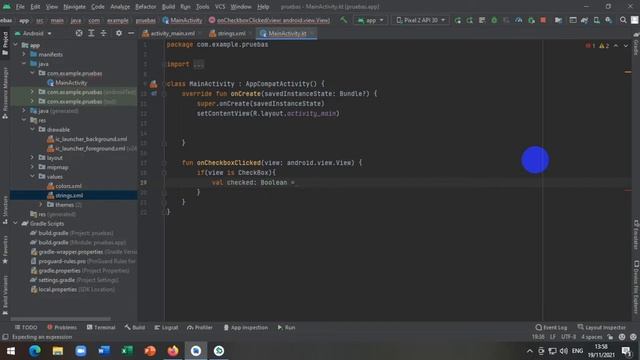640x360 pixels.
Task: Open Microsoft Word from the taskbar
Action: point(104,351)
